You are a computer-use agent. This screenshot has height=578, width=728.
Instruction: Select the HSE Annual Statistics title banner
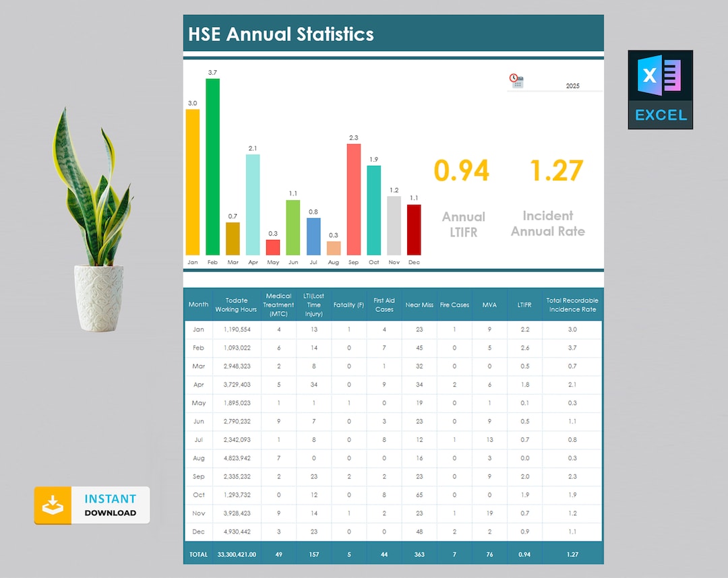point(393,33)
